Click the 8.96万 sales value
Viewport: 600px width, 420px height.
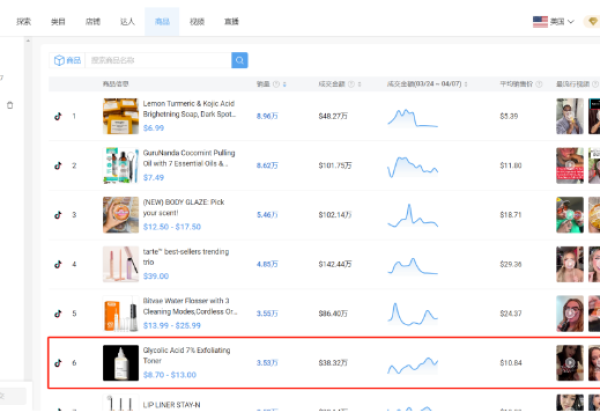coord(267,116)
